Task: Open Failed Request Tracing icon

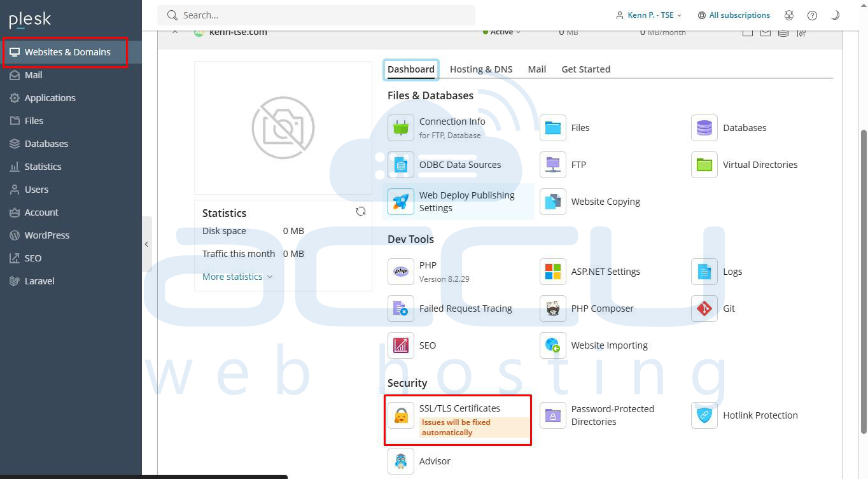Action: (x=401, y=309)
